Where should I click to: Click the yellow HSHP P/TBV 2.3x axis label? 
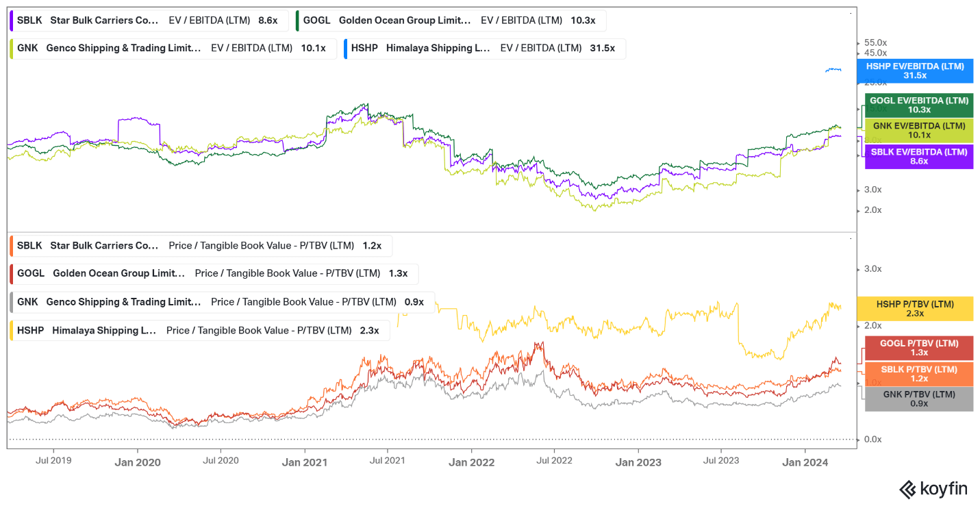(914, 309)
